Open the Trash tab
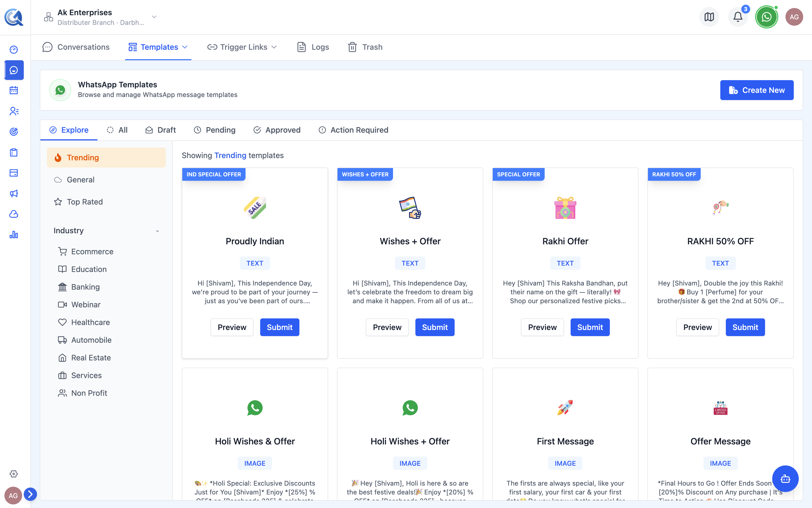812x508 pixels. [365, 47]
